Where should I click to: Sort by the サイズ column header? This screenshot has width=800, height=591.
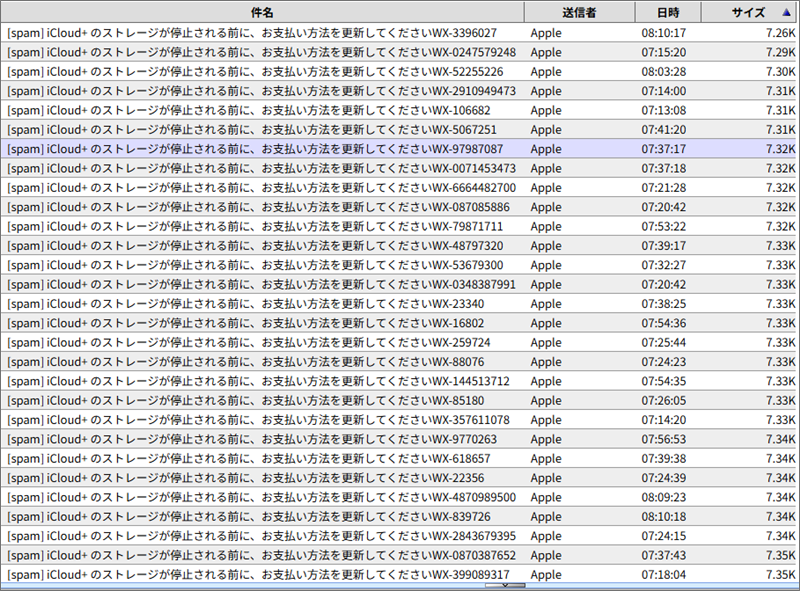[x=748, y=12]
